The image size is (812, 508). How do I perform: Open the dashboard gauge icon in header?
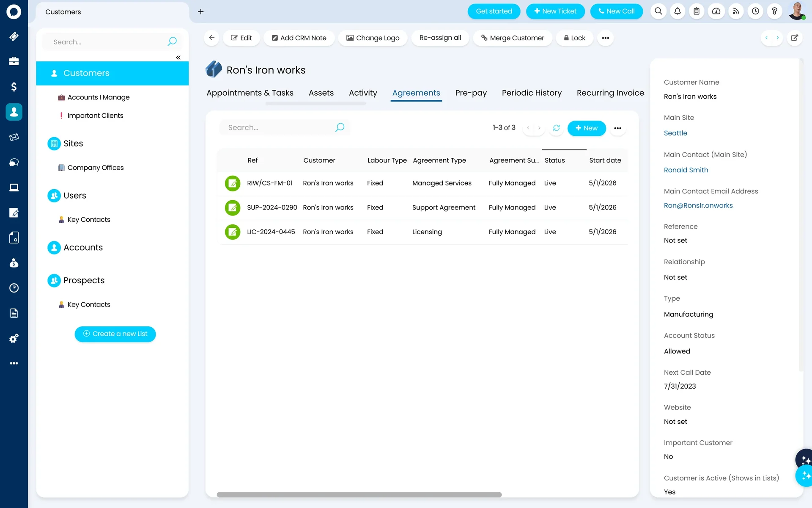716,11
